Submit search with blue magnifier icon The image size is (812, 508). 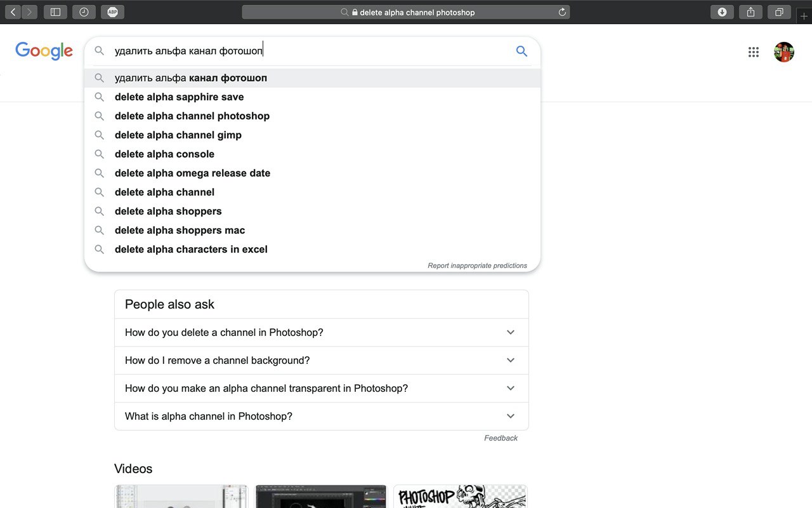click(x=521, y=51)
